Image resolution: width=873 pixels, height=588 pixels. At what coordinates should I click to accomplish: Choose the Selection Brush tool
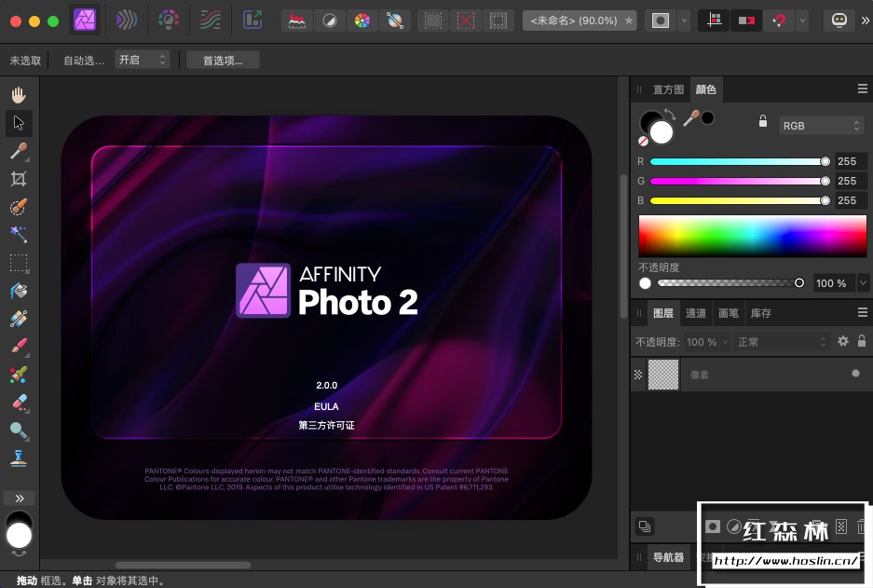pyautogui.click(x=19, y=207)
